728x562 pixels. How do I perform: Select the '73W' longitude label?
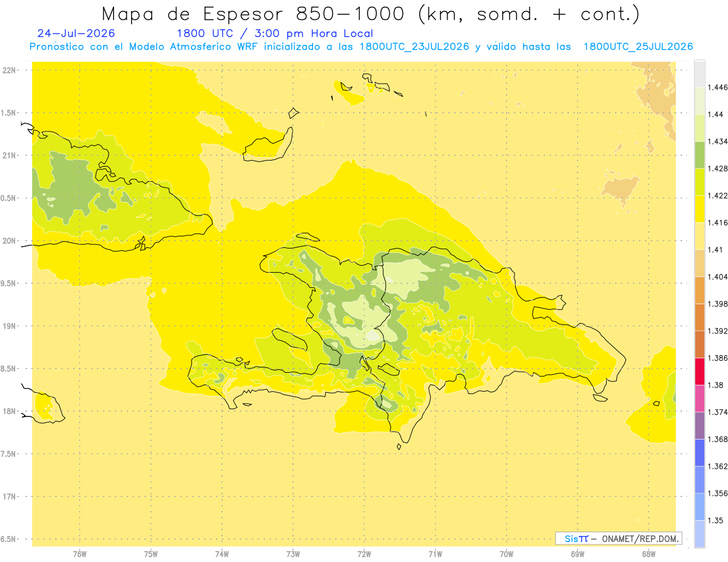point(293,554)
